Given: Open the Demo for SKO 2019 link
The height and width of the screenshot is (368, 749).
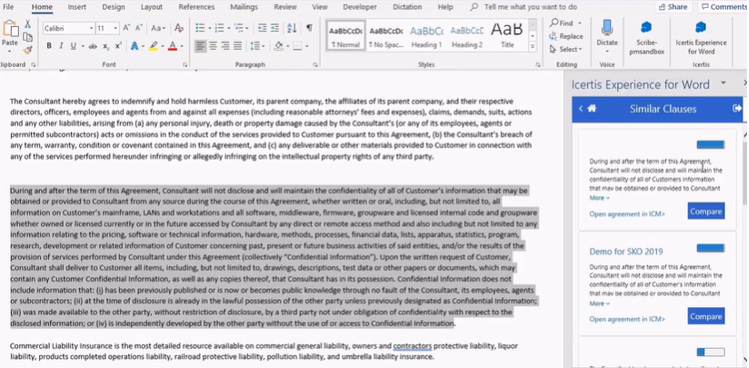Looking at the screenshot, I should click(x=626, y=251).
